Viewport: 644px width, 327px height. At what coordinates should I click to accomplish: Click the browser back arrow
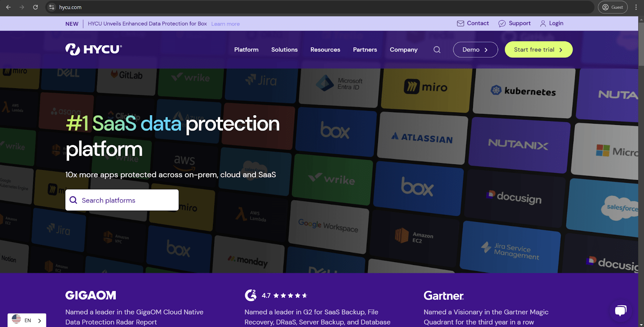pos(8,7)
